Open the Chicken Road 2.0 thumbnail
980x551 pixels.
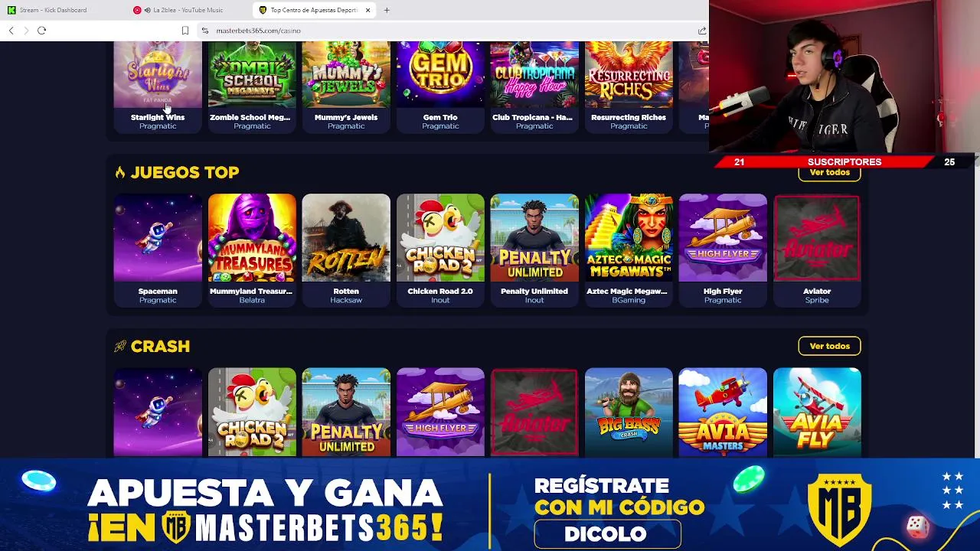440,238
